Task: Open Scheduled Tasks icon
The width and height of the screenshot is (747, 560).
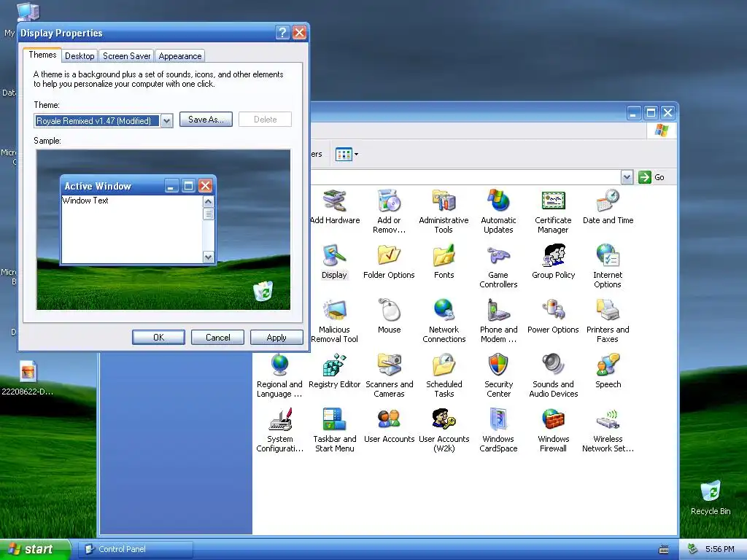Action: point(444,376)
